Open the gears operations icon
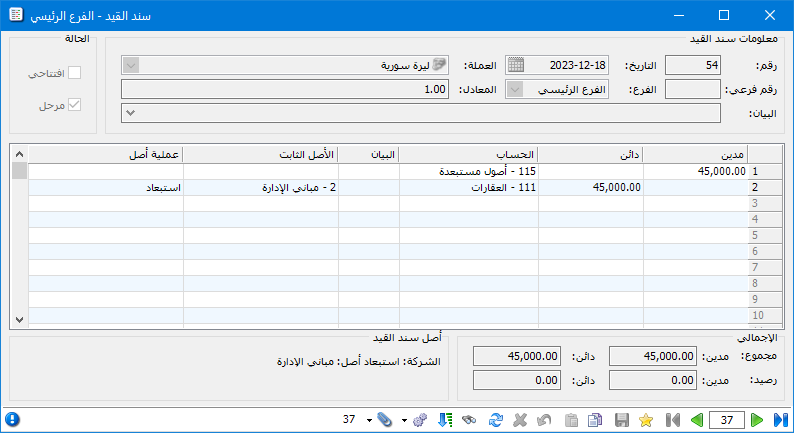Screen dimensions: 794x433 click(420, 420)
